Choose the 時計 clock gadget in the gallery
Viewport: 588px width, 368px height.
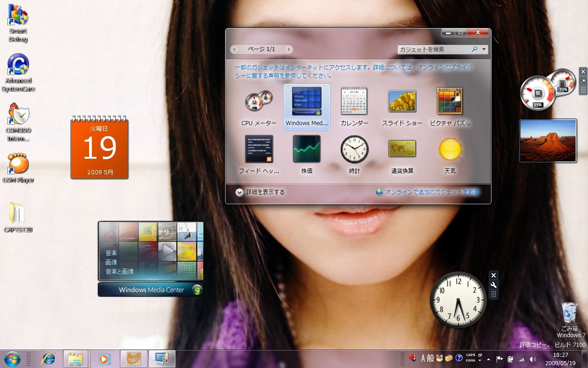[354, 155]
